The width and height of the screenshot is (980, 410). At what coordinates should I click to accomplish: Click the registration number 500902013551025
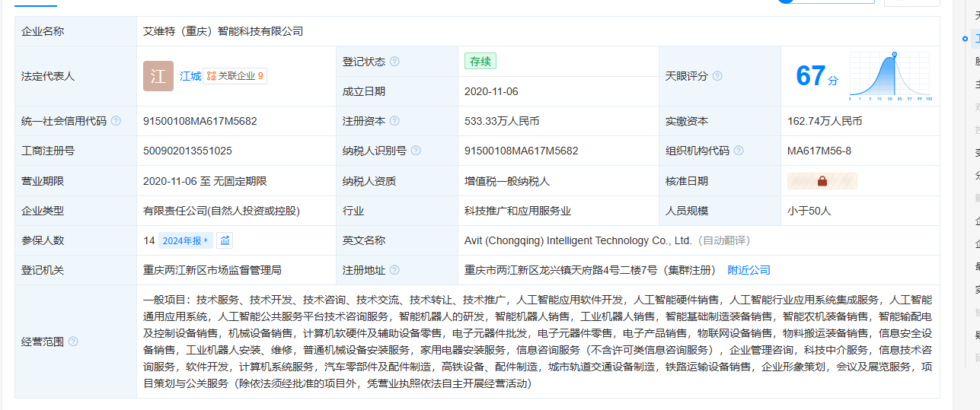(187, 151)
